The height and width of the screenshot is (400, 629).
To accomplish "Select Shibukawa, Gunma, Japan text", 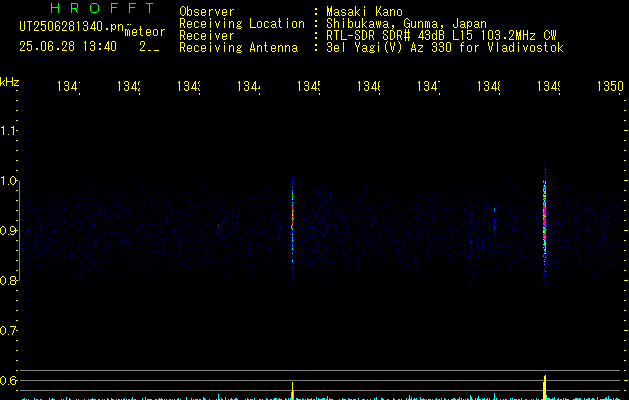I will tap(406, 24).
